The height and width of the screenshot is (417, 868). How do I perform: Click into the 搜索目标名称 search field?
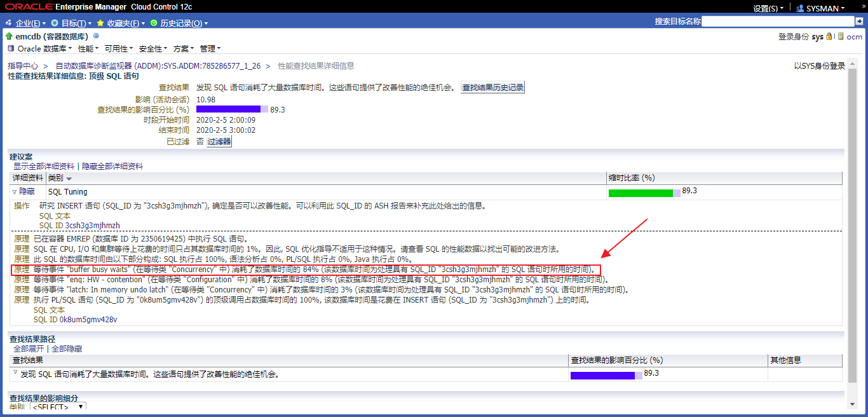[777, 21]
